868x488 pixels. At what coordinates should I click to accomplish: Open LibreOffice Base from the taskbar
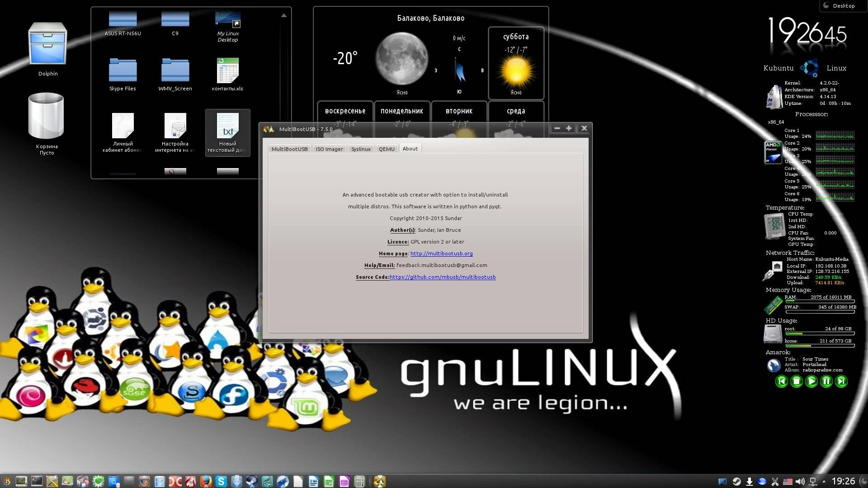(344, 482)
